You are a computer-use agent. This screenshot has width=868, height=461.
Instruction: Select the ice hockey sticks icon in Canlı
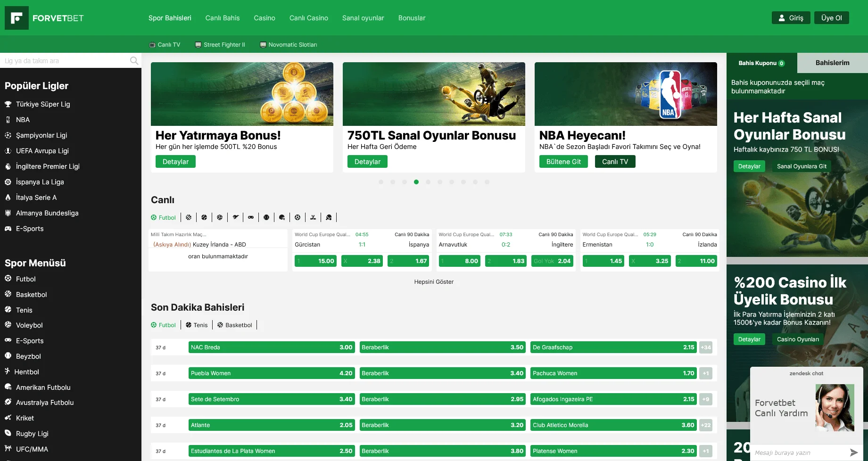click(x=313, y=217)
